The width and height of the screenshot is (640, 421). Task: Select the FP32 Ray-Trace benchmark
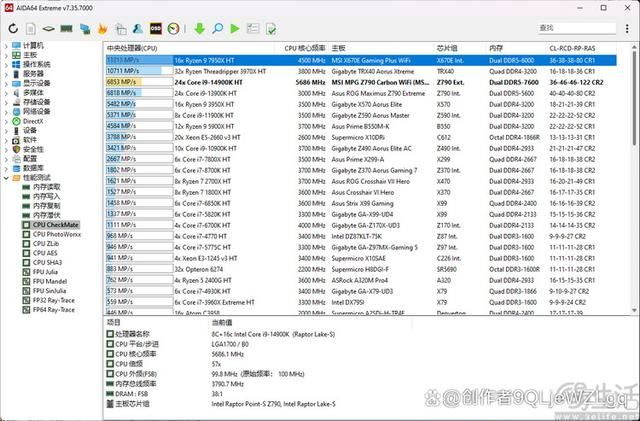tap(53, 300)
